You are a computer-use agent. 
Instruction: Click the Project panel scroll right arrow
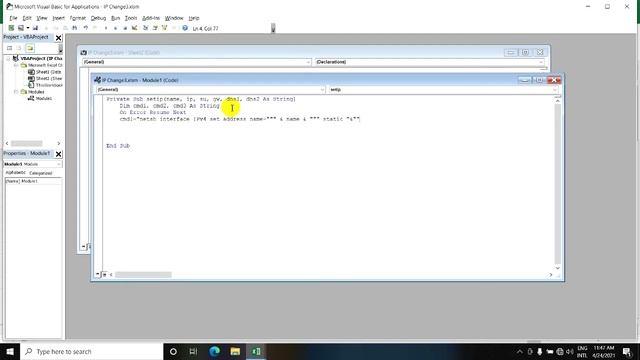pyautogui.click(x=58, y=143)
